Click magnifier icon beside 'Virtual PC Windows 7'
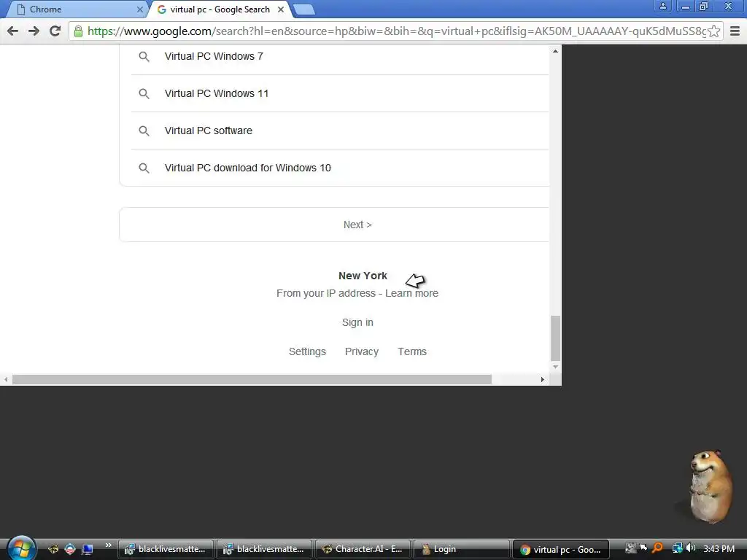 (144, 57)
